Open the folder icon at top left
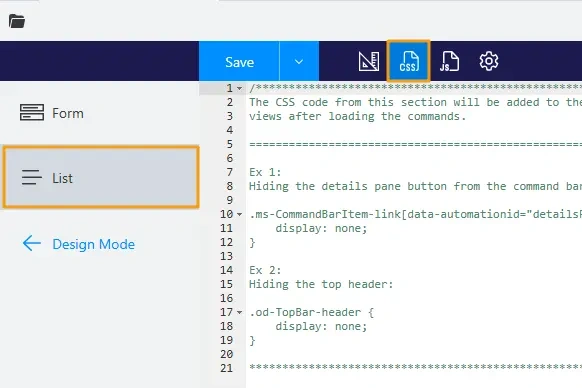582x388 pixels. coord(17,21)
